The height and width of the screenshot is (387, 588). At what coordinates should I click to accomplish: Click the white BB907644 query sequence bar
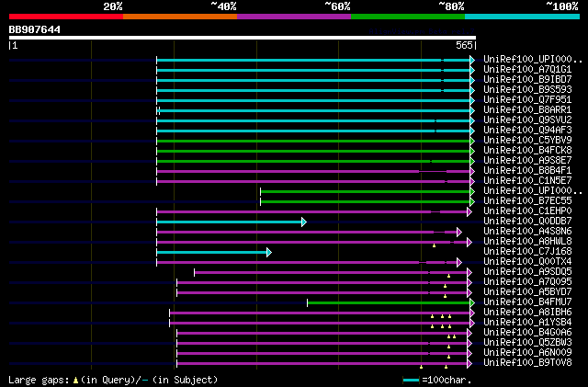point(243,38)
